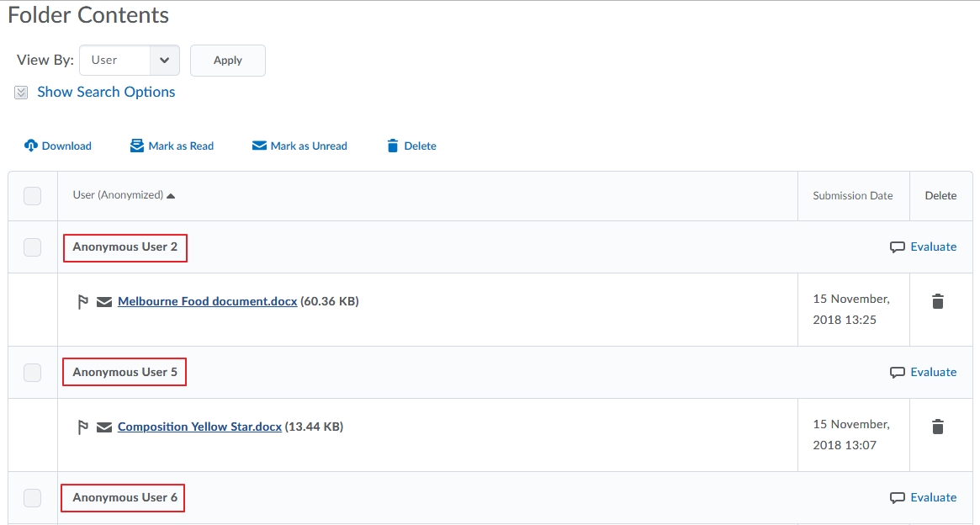Click envelope icon beside Composition Yellow Star
980x525 pixels.
click(x=104, y=427)
